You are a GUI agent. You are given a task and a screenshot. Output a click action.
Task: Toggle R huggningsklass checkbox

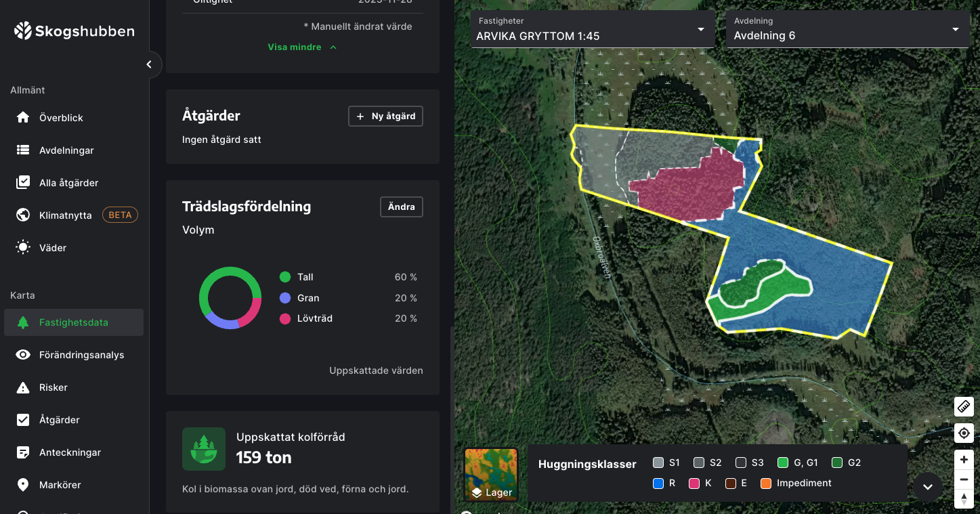coord(658,484)
